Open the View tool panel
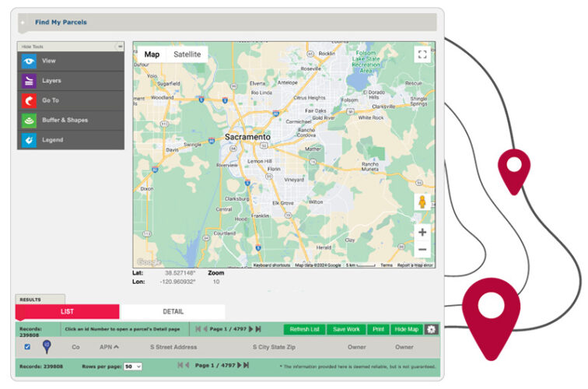The width and height of the screenshot is (588, 389). (70, 61)
